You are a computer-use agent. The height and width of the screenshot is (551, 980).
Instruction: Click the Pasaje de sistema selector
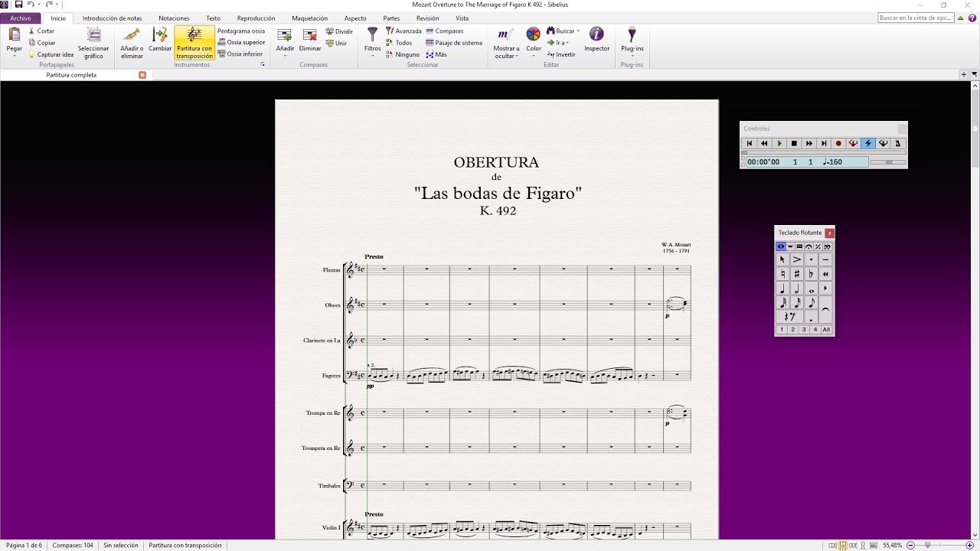pyautogui.click(x=454, y=43)
